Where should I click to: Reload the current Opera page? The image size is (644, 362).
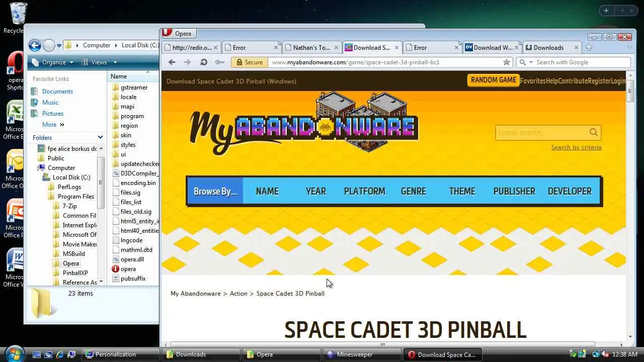point(204,62)
